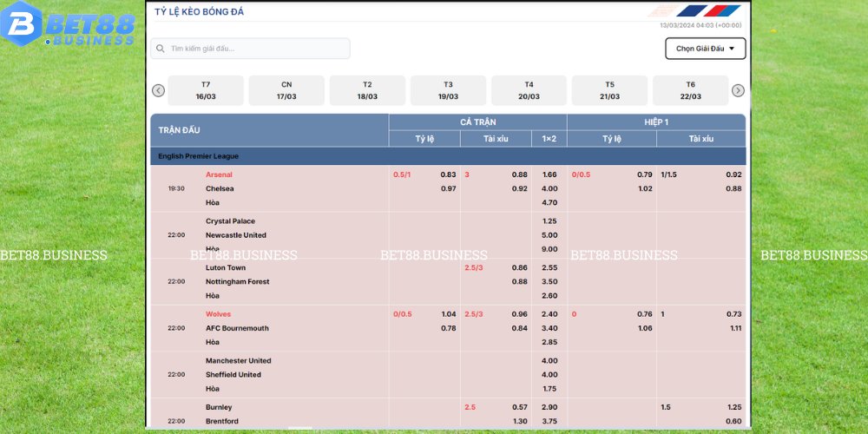Screen dimensions: 868x434
Task: Click the red-blue striped brand logo
Action: point(694,11)
